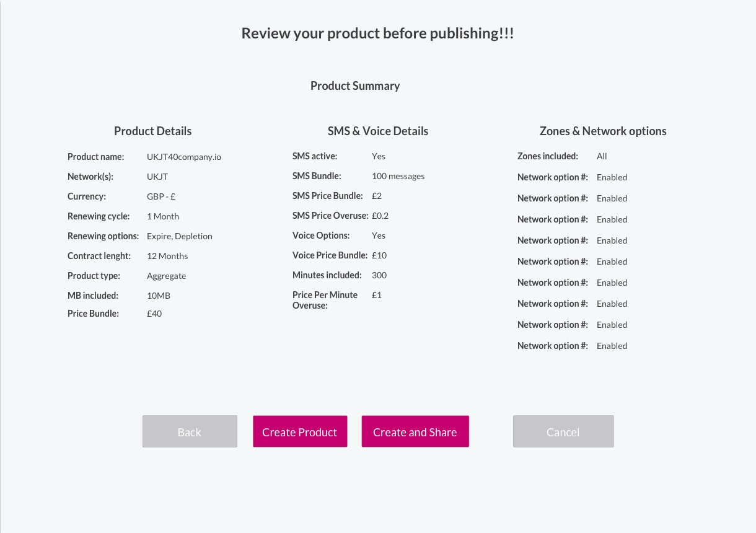The height and width of the screenshot is (533, 756).
Task: Click the 100 messages SMS bundle value
Action: 398,176
